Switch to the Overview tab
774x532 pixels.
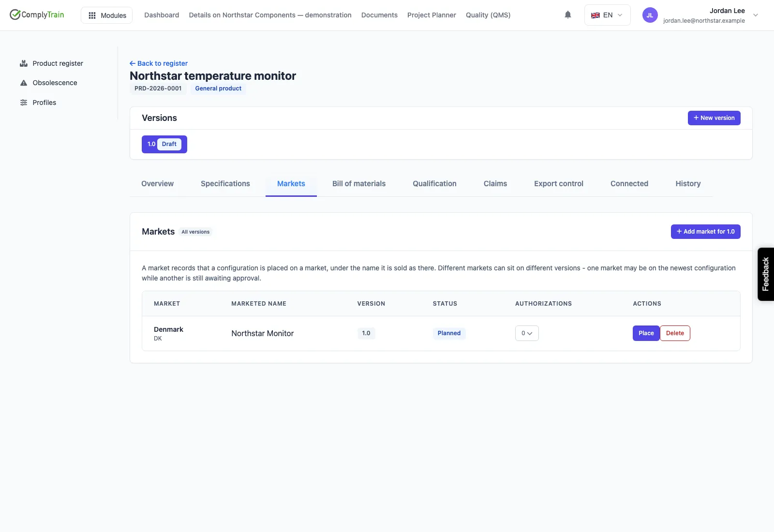157,184
